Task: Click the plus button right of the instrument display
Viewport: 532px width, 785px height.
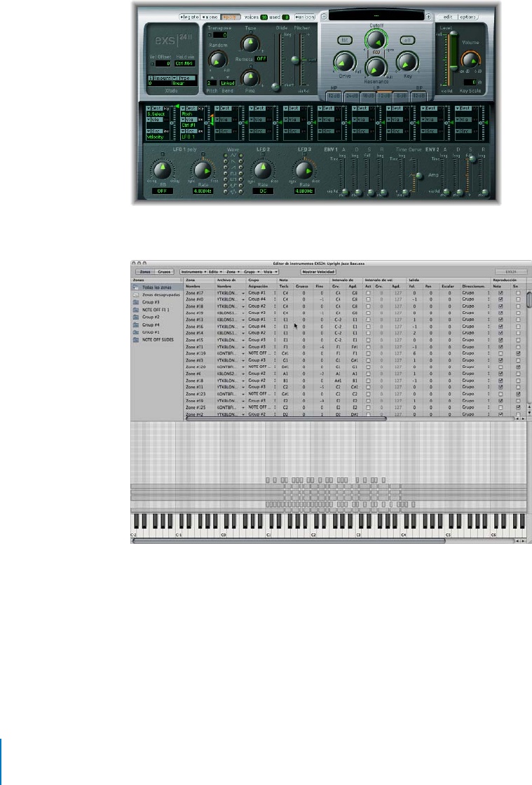Action: tap(428, 17)
